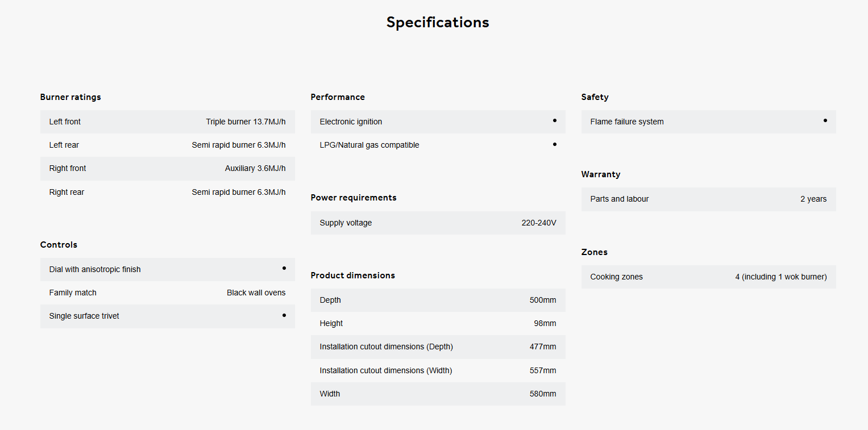Click the LPG/Natural gas compatible bullet dot

tap(554, 144)
